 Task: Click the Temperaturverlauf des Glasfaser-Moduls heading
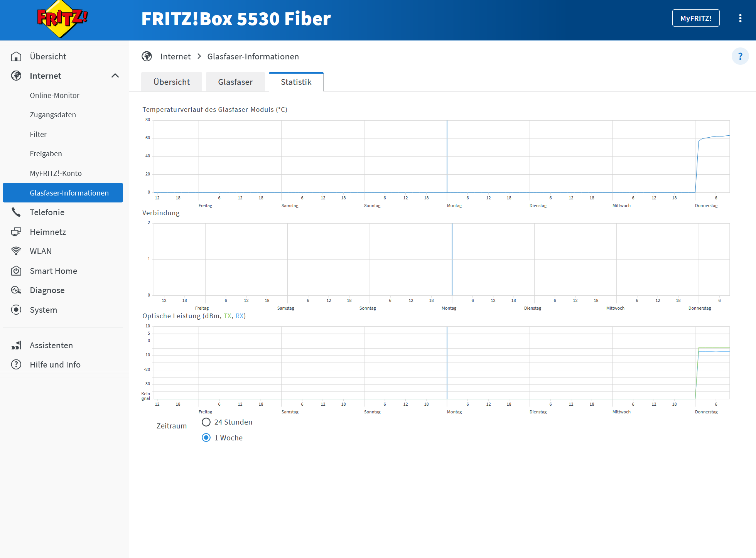pos(215,110)
